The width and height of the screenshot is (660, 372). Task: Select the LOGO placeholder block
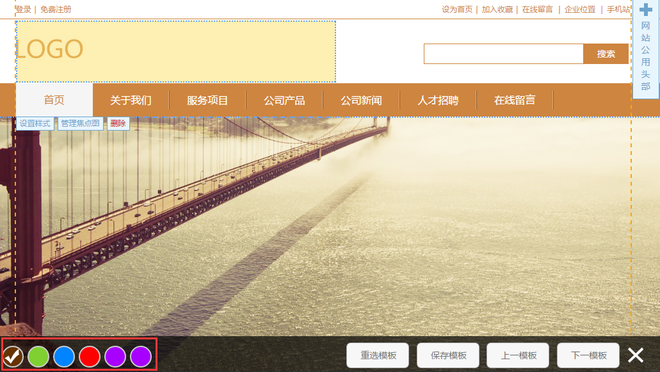176,51
